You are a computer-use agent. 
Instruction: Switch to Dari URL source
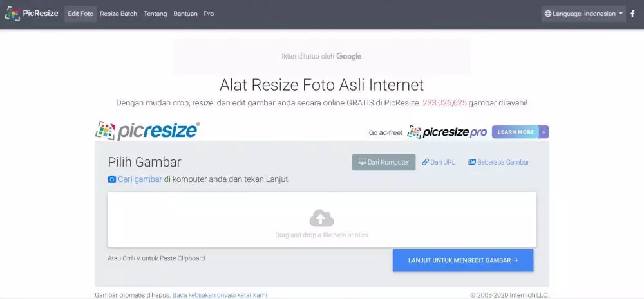pos(439,162)
